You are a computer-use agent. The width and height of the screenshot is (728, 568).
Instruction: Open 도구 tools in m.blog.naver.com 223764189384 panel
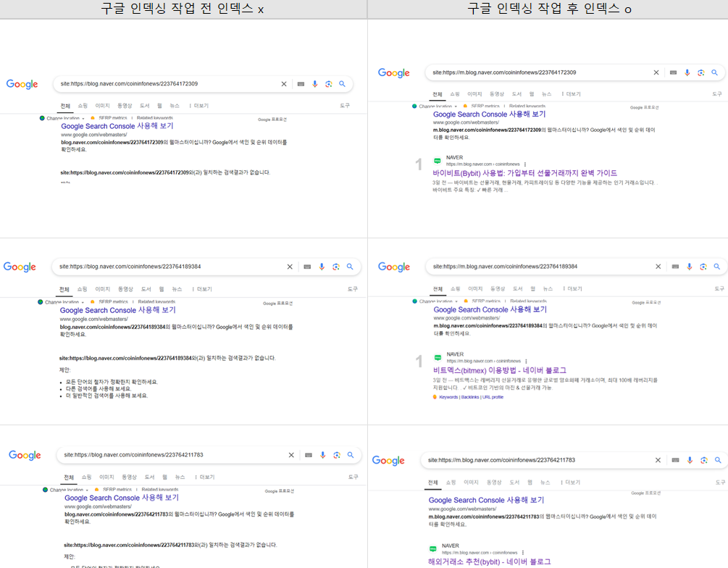pyautogui.click(x=719, y=289)
